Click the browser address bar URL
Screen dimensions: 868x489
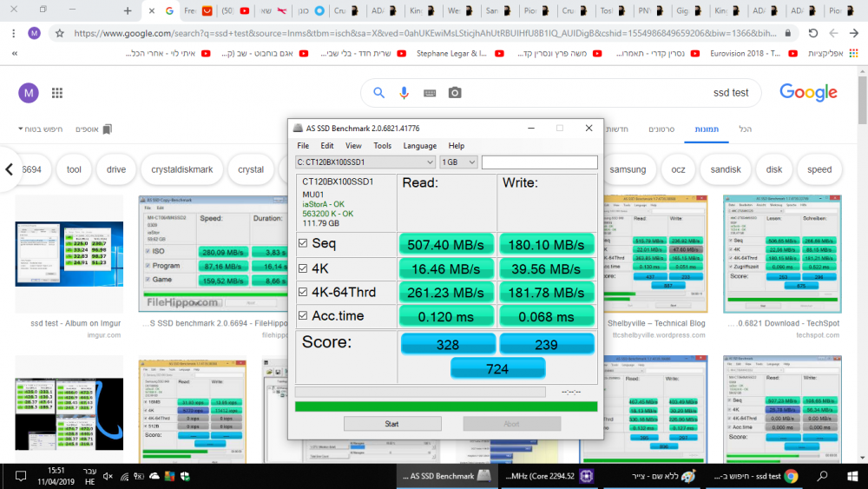coord(424,33)
